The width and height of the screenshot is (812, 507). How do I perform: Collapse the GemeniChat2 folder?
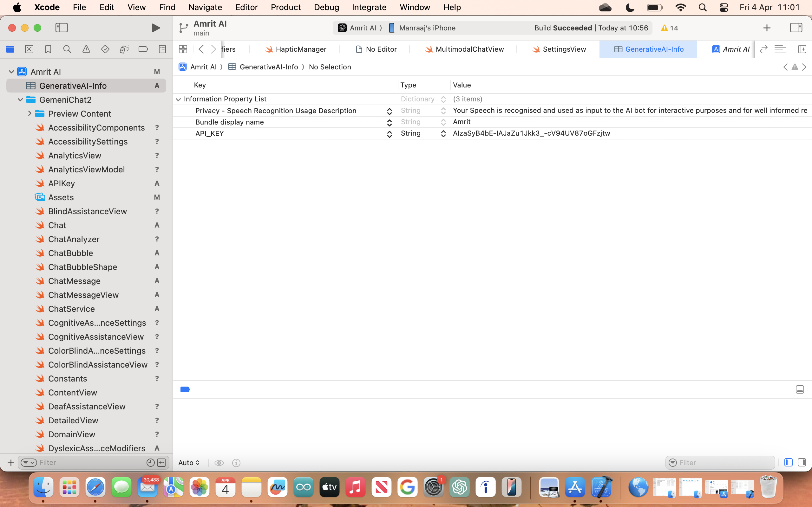pos(20,99)
